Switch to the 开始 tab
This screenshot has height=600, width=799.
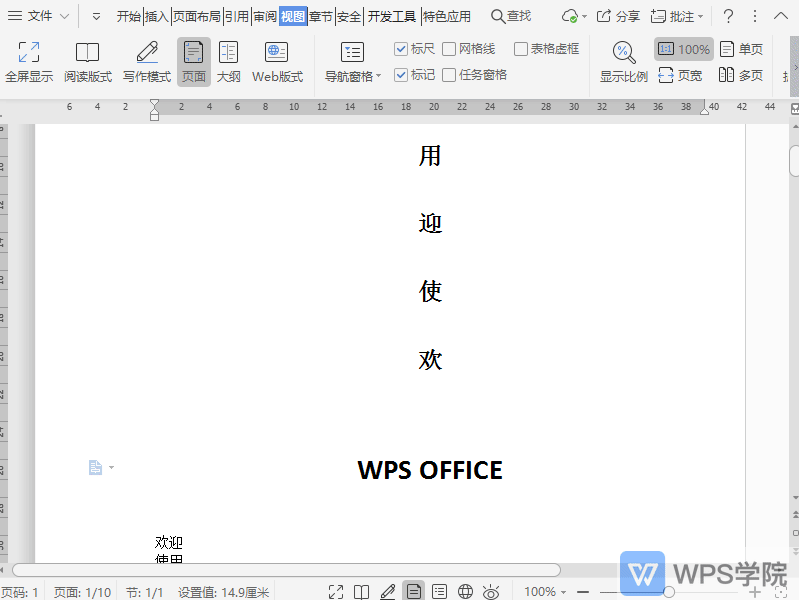(128, 16)
